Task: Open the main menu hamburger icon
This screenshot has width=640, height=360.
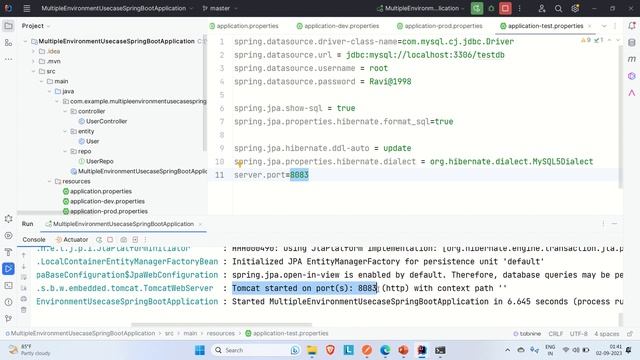Action: [27, 8]
